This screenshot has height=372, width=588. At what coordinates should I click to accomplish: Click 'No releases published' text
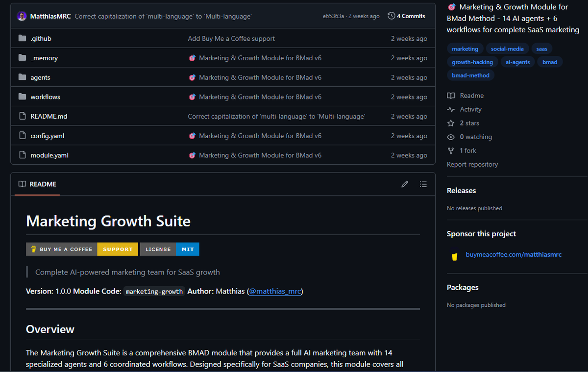(474, 208)
